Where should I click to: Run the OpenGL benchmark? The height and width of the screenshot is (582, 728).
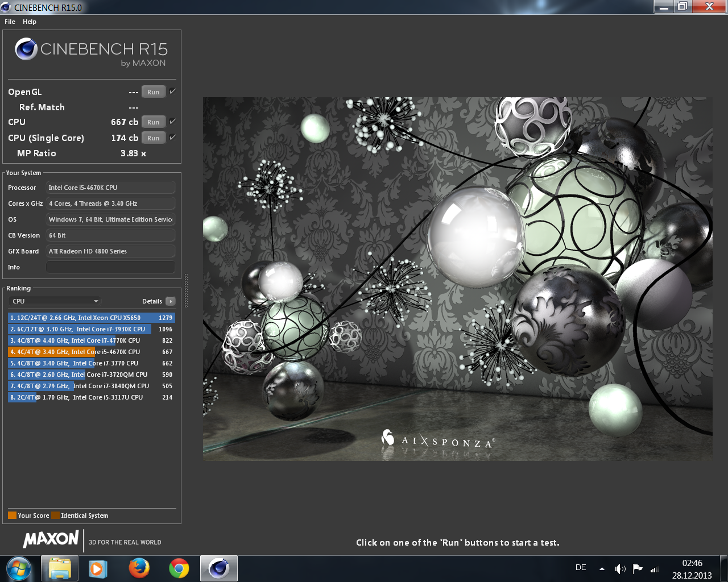tap(153, 91)
